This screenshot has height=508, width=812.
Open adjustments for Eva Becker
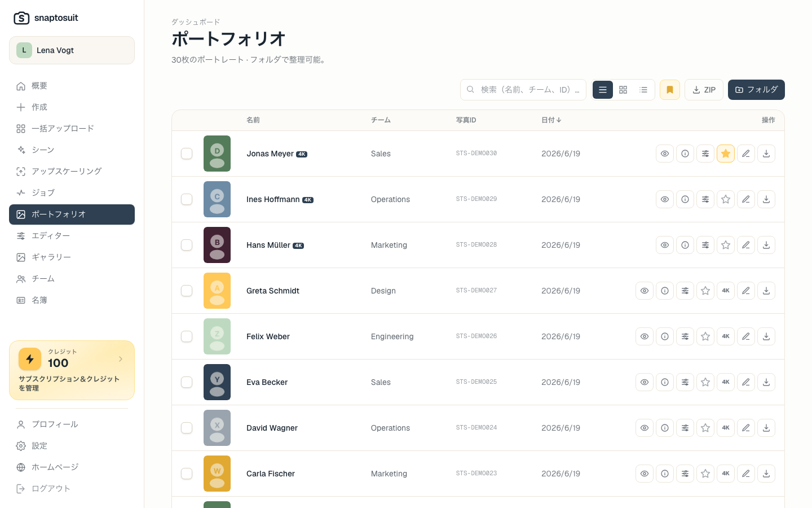(685, 382)
